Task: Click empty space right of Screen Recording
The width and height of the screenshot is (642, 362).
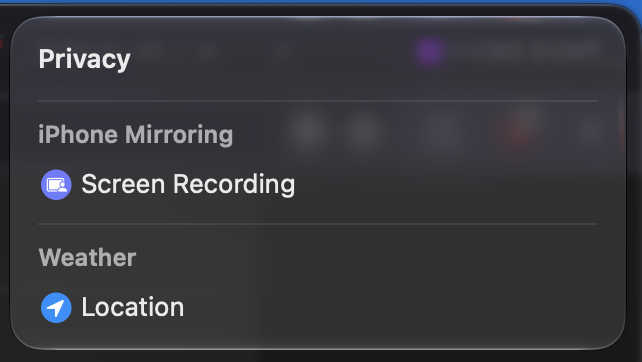Action: coord(446,185)
